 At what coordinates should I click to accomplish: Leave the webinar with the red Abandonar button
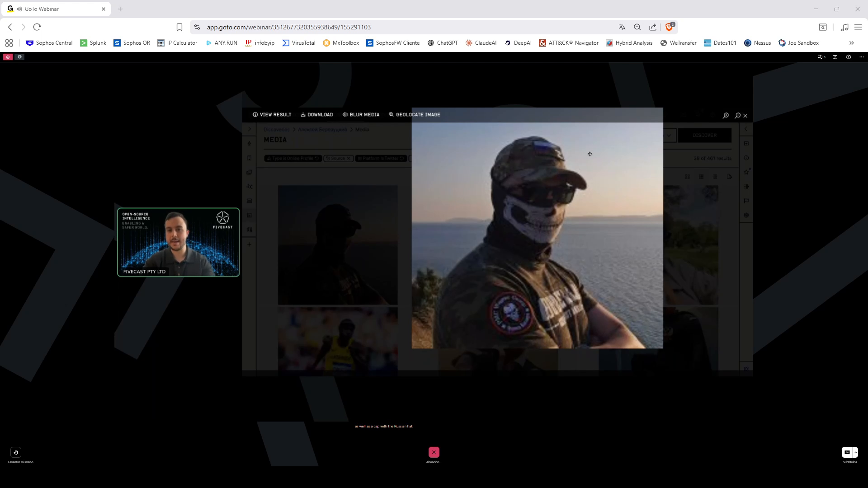pos(434,452)
